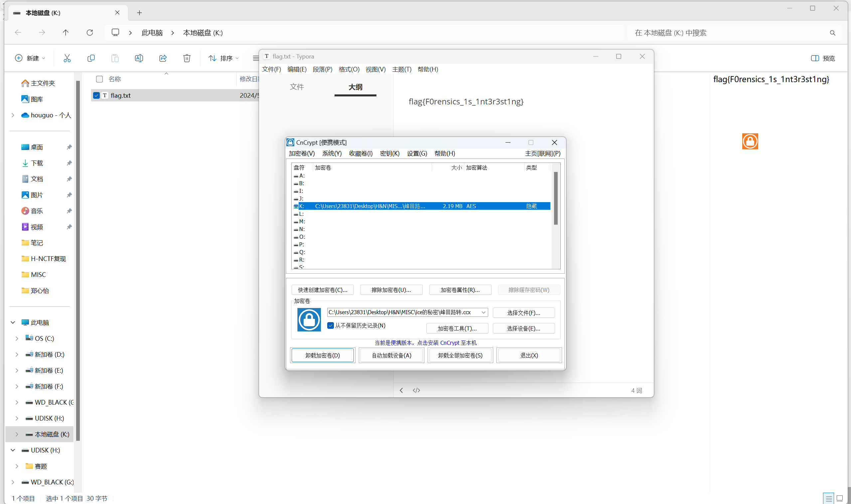Click the Refresh icon in Explorer address bar

tap(90, 33)
